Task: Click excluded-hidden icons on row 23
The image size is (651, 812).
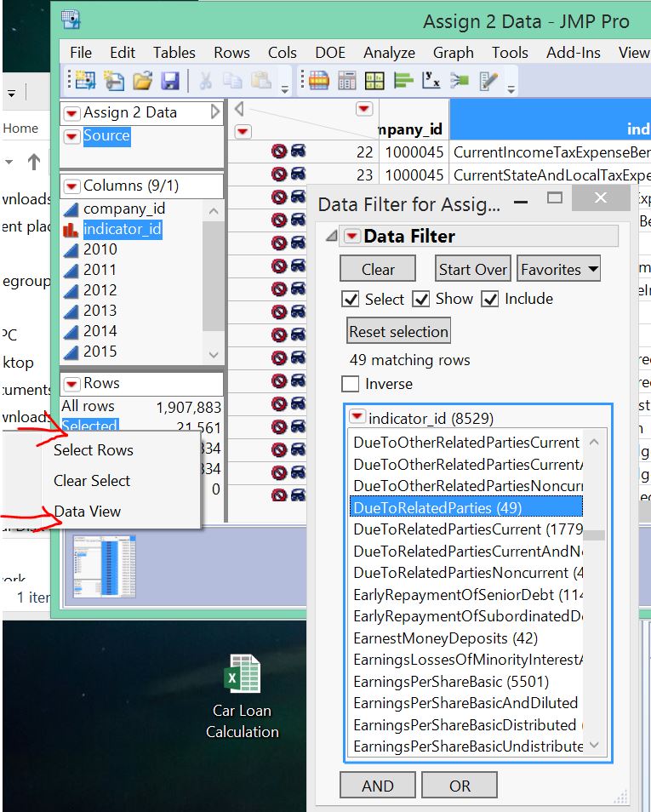Action: click(288, 174)
